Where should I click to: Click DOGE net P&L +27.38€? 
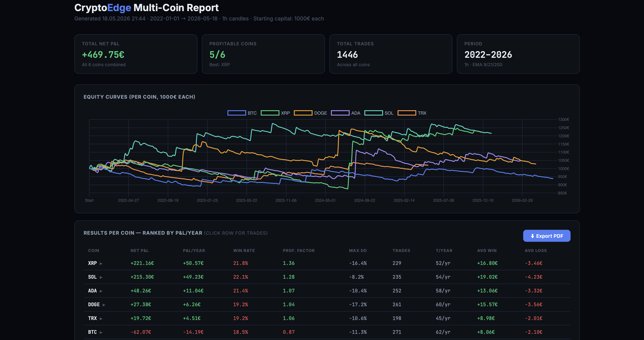141,304
